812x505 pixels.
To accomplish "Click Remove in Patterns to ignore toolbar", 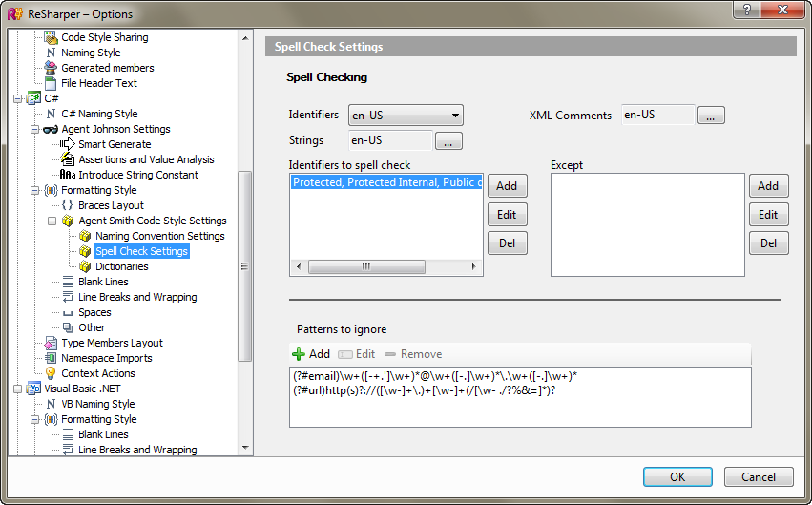I will tap(413, 354).
